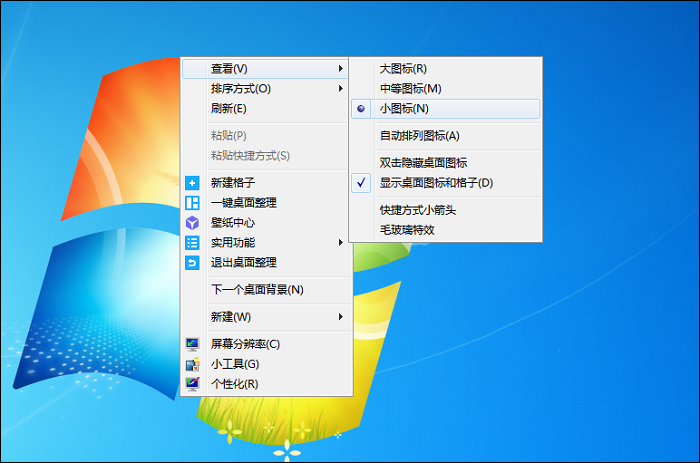The image size is (700, 463).
Task: Select the 大图标(R) view option
Action: (x=403, y=69)
